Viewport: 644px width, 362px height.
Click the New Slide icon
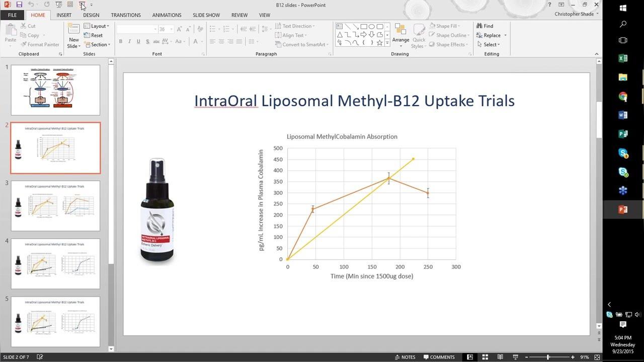point(74,30)
